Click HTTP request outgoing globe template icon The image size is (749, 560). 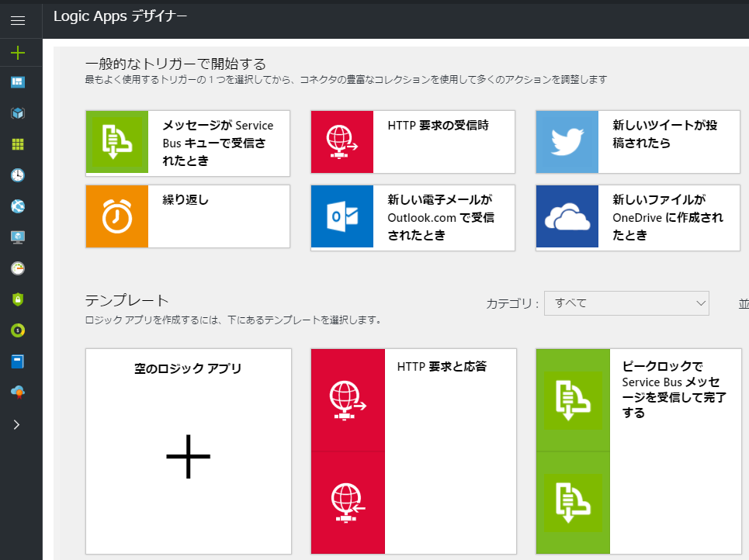tap(348, 400)
